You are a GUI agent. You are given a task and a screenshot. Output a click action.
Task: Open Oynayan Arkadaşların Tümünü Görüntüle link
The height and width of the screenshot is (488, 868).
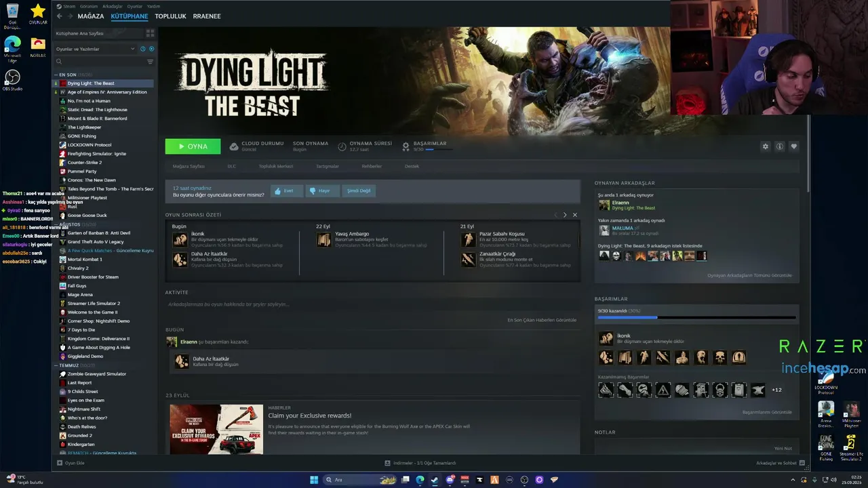coord(749,275)
